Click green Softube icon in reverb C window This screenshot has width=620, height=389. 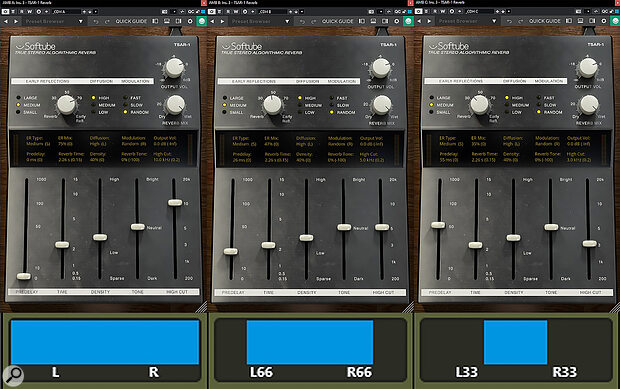[x=615, y=21]
